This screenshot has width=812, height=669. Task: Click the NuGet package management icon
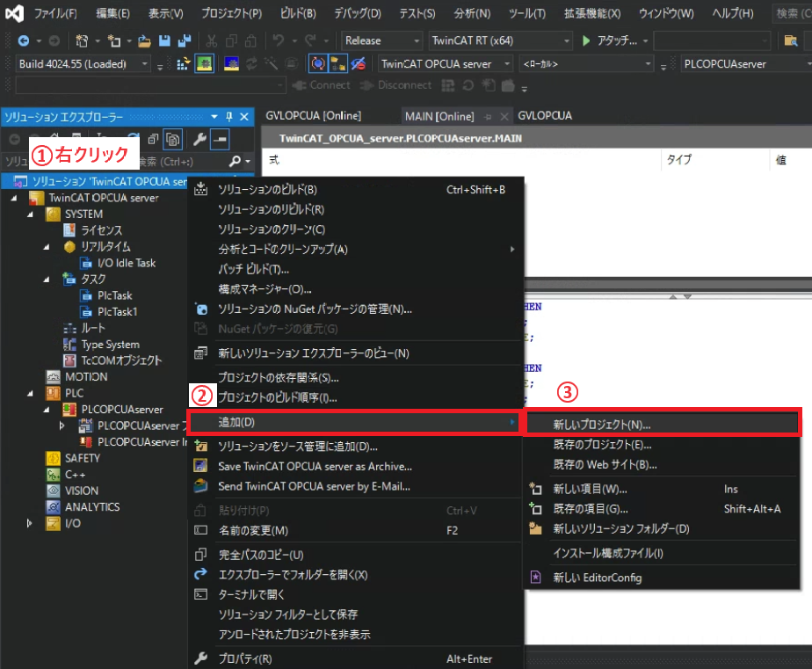[x=200, y=309]
